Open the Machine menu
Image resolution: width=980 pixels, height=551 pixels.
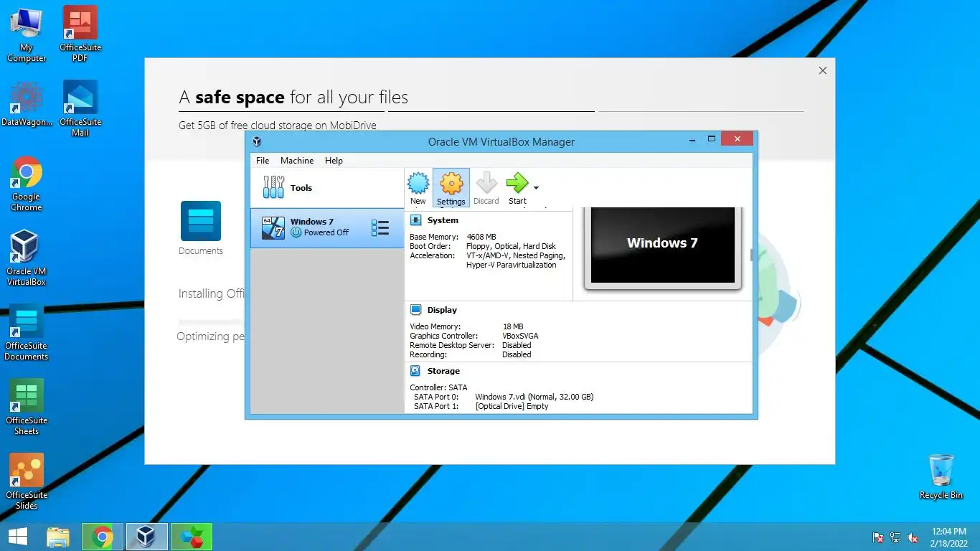tap(297, 161)
